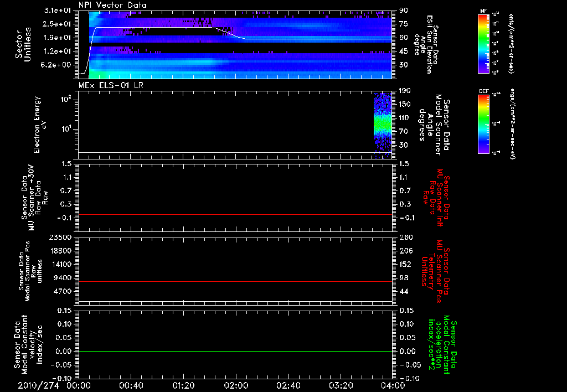
Task: Click the 98 telemetry tick value
Action: (404, 278)
